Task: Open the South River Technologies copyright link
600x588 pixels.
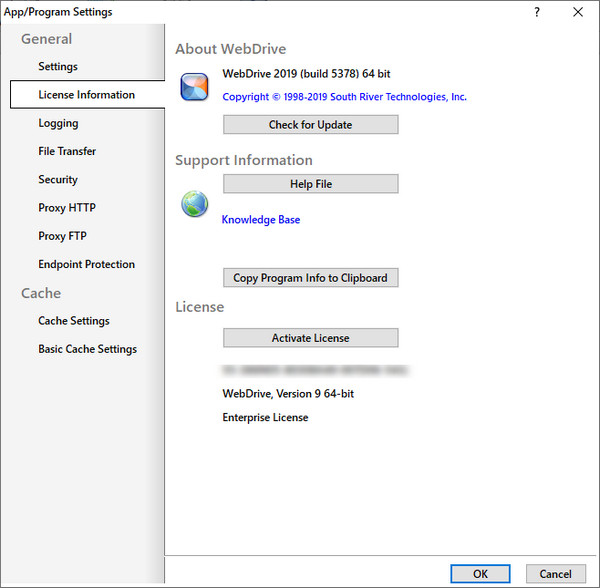Action: point(344,97)
